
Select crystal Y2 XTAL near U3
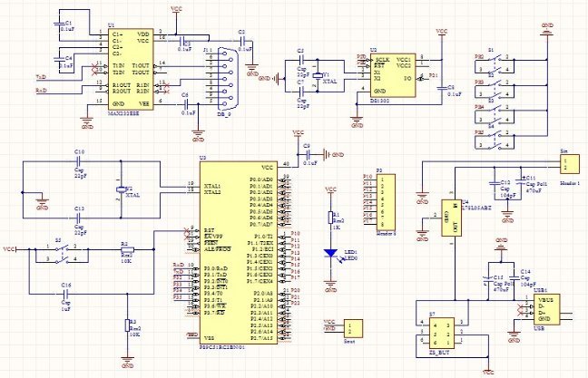[121, 189]
